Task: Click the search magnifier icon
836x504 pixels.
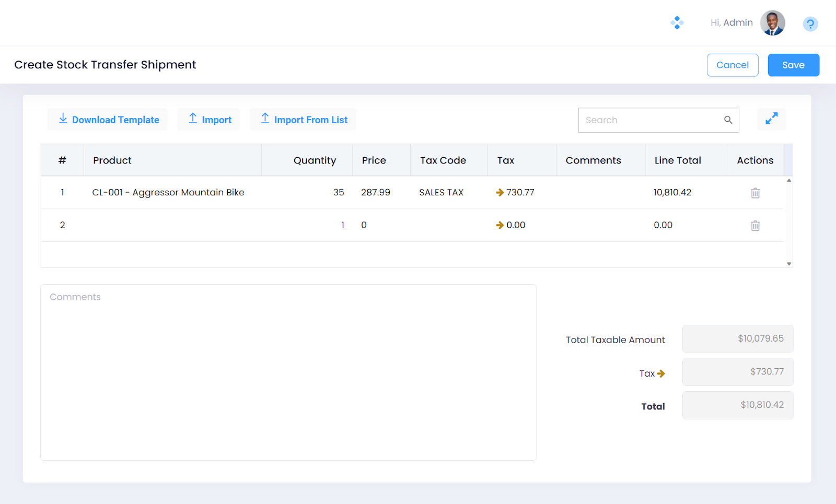Action: [728, 120]
